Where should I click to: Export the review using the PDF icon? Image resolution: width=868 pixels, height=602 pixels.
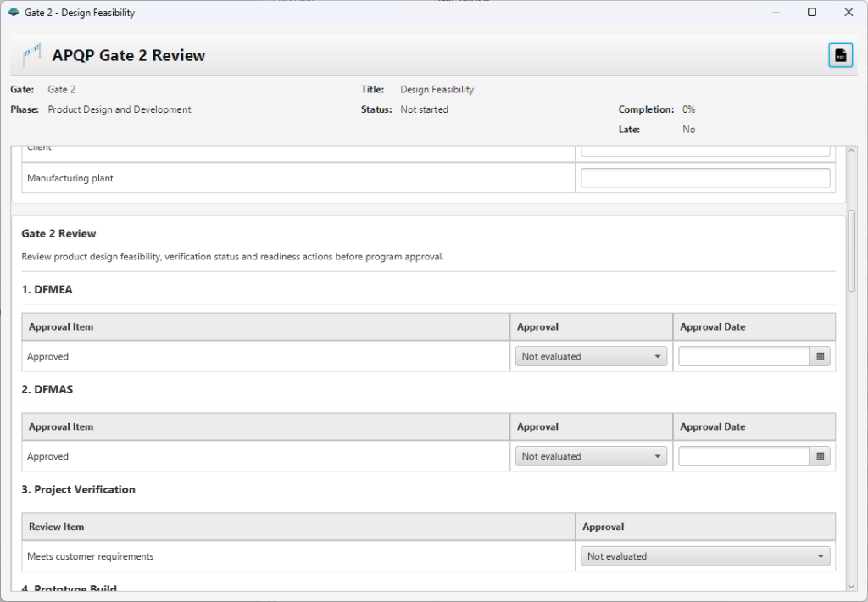pyautogui.click(x=840, y=55)
